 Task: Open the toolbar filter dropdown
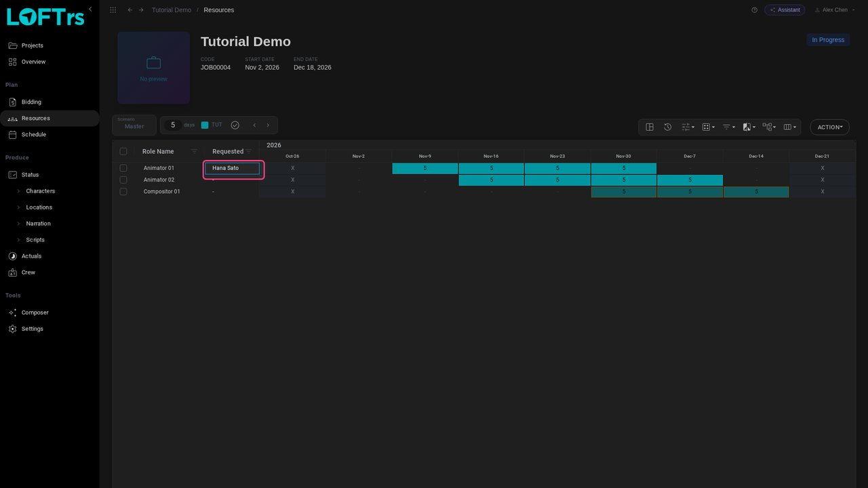728,127
